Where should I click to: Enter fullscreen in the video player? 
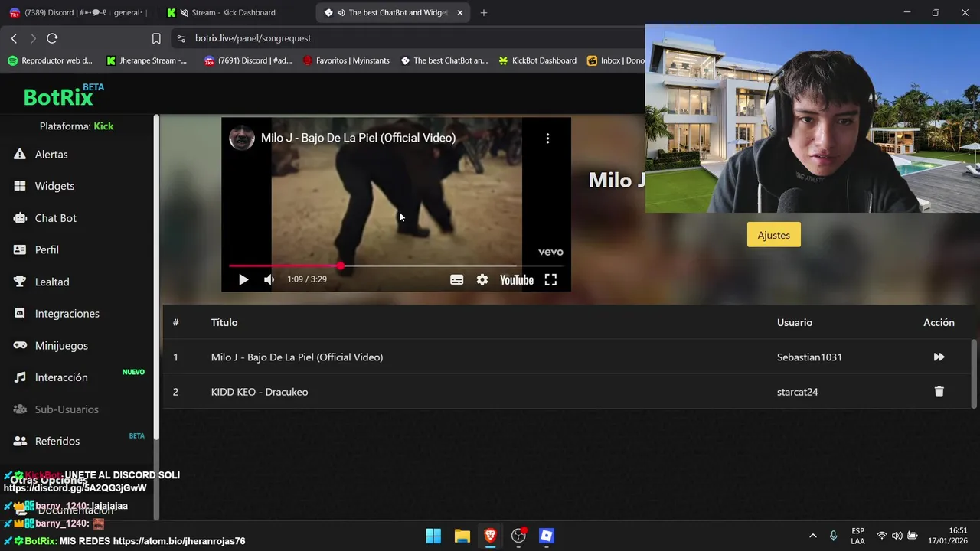550,280
